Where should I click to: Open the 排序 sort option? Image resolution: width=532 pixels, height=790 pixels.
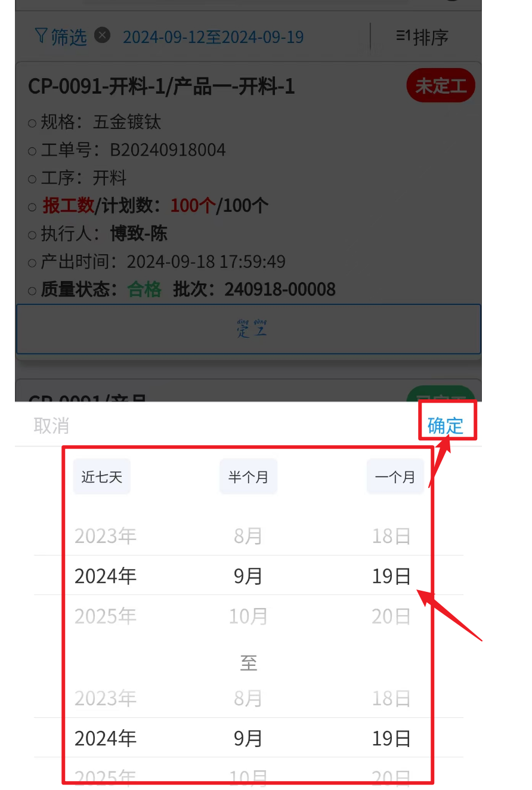point(422,38)
